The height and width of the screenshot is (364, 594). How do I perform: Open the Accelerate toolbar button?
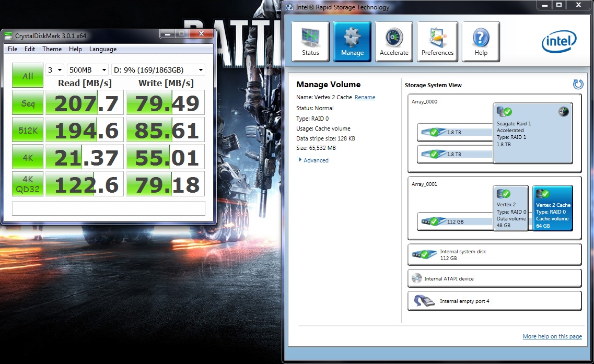(394, 42)
